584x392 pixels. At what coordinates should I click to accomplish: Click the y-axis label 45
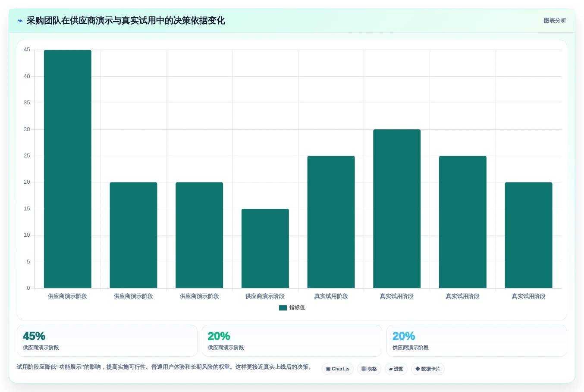click(27, 50)
